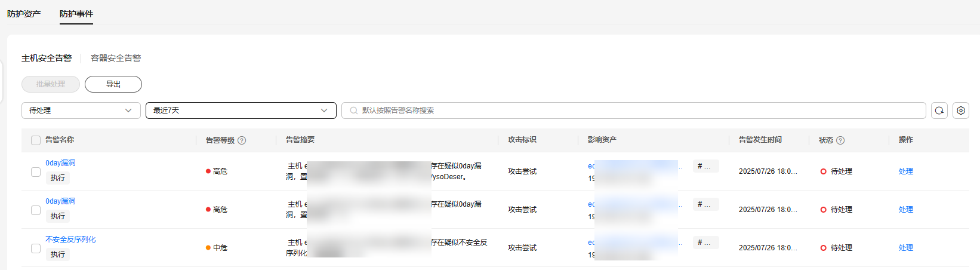980x270 pixels.
Task: Click the 告警发生时间 column header
Action: (760, 140)
